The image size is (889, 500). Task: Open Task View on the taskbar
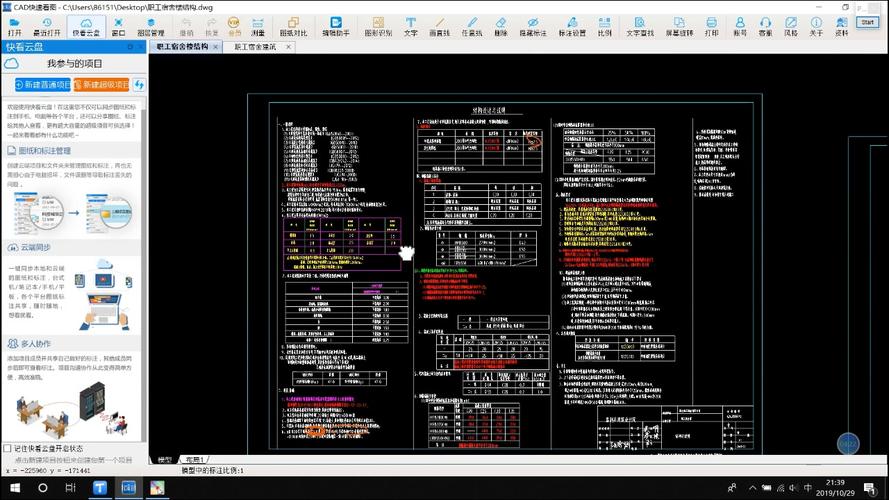pyautogui.click(x=70, y=488)
